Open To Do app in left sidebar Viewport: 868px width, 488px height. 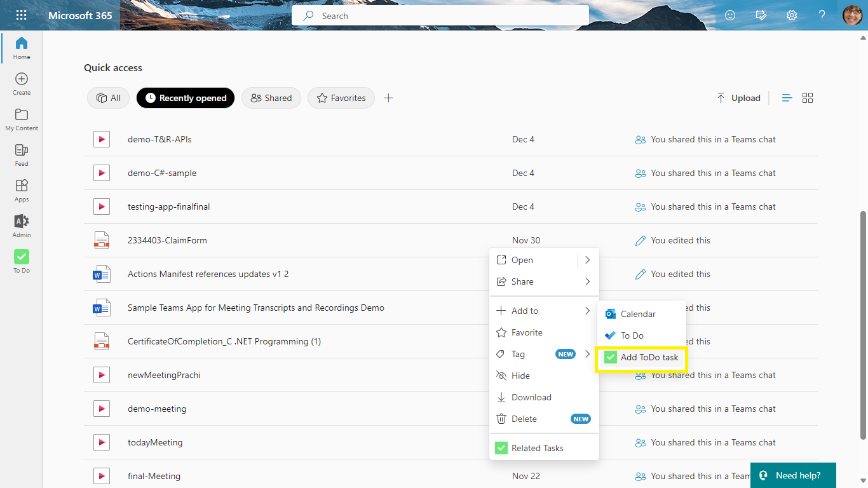coord(22,262)
